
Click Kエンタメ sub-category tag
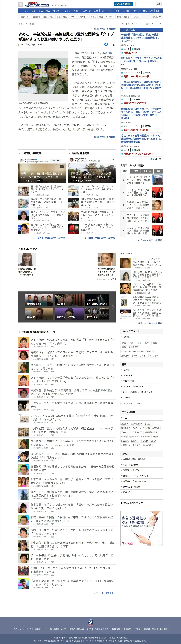110,17
